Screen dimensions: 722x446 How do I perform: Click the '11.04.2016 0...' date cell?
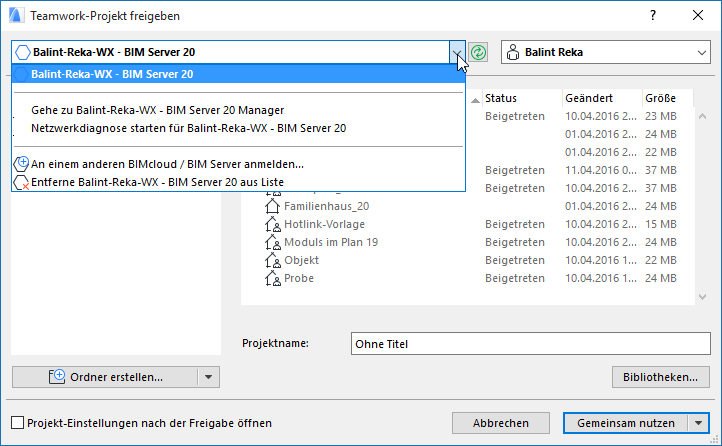(x=601, y=170)
